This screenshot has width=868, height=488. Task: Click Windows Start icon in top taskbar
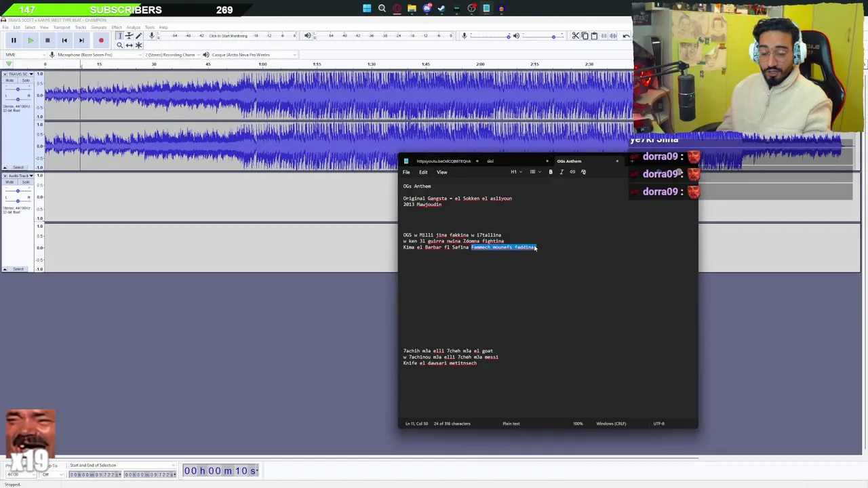[x=367, y=9]
